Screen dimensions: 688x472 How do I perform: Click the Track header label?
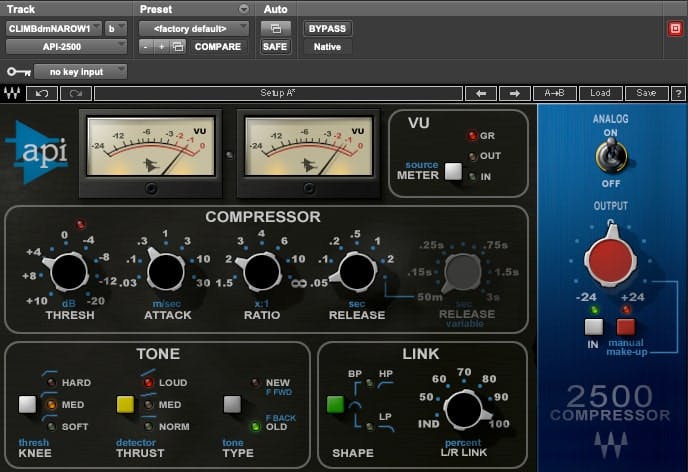(x=21, y=9)
